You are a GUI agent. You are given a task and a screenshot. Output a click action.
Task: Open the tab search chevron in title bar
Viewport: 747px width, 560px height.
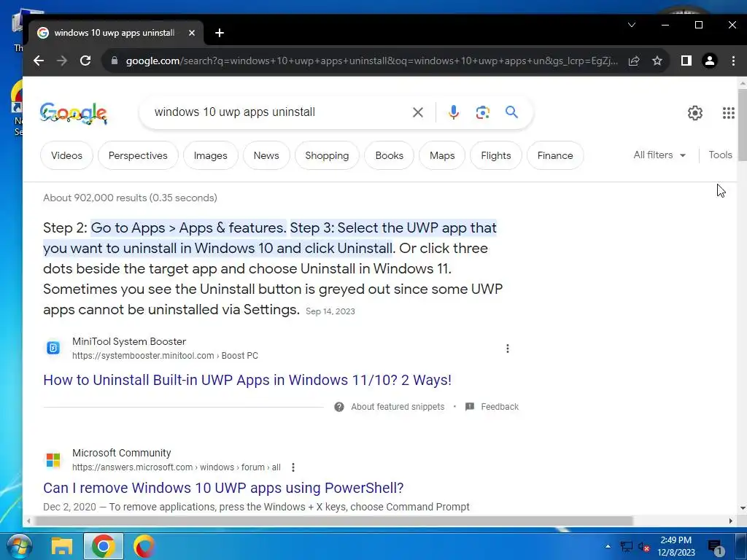(632, 25)
